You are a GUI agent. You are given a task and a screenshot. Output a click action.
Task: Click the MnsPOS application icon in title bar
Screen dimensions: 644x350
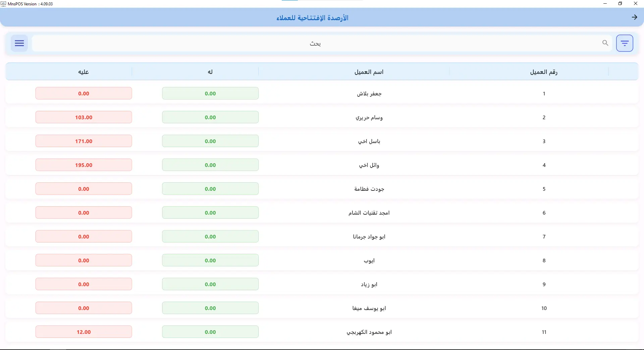tap(4, 4)
